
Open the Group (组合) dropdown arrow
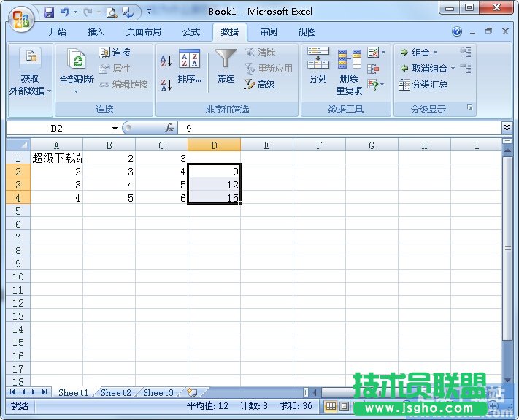[436, 53]
